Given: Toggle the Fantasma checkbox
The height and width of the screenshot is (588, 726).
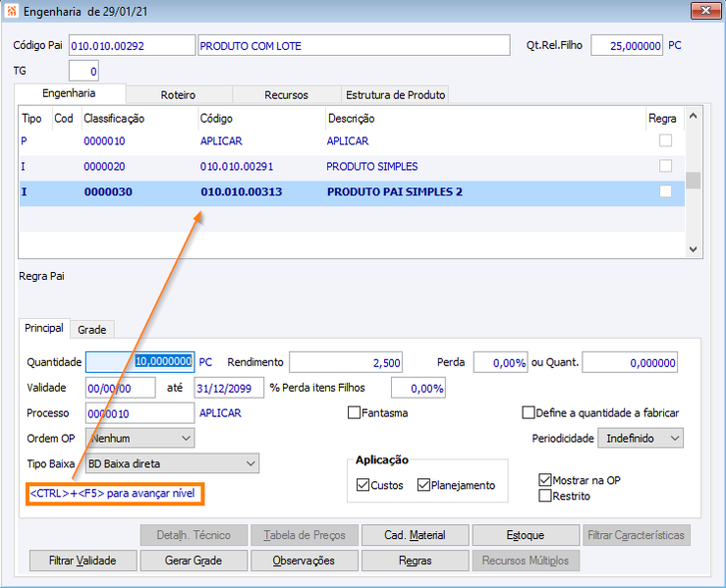Looking at the screenshot, I should click(354, 412).
